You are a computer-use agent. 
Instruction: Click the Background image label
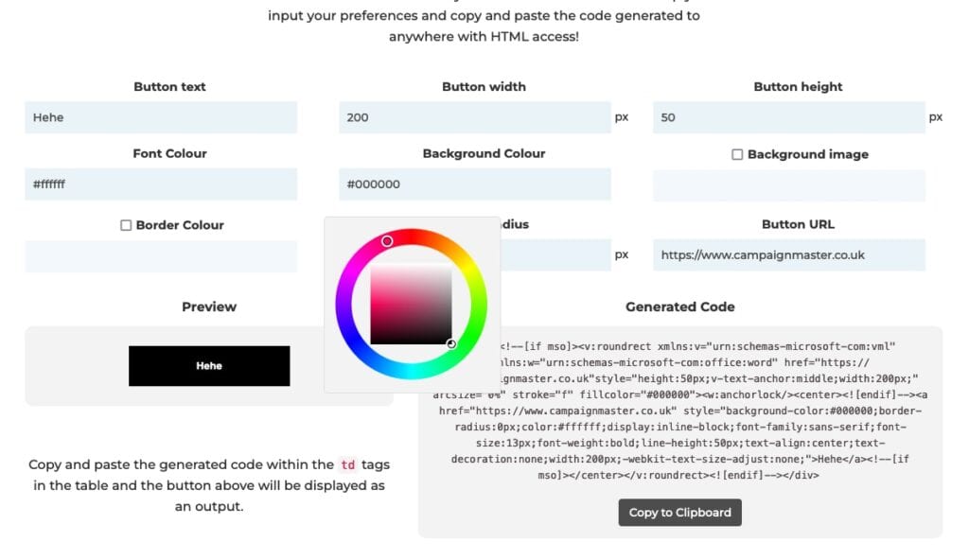click(x=808, y=154)
